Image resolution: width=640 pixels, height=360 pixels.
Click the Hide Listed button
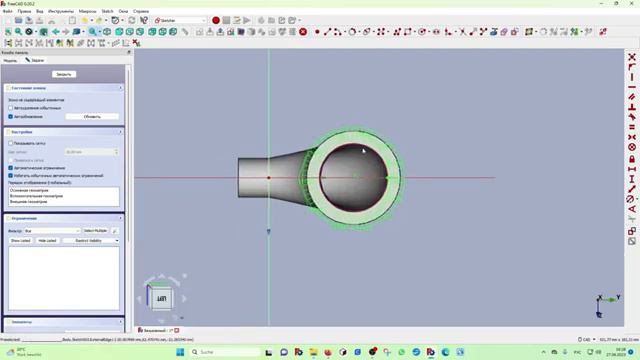47,241
